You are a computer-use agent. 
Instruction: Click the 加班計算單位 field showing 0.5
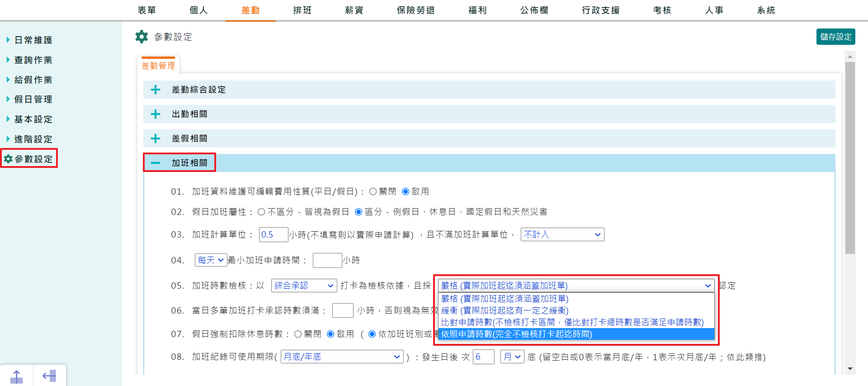pyautogui.click(x=274, y=234)
